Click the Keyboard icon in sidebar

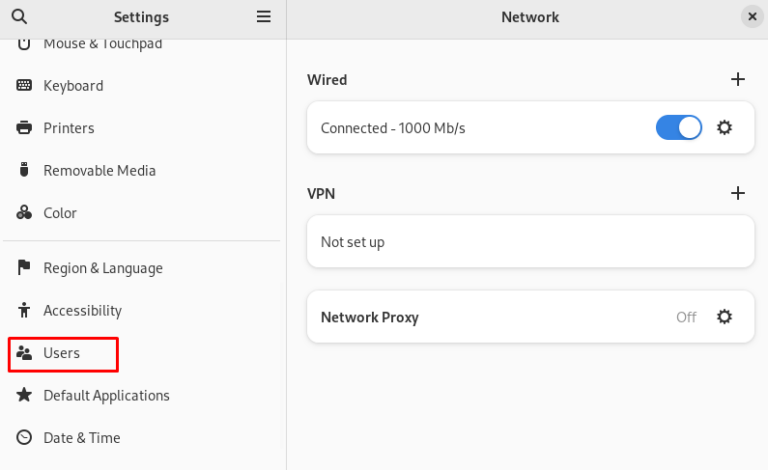tap(25, 86)
